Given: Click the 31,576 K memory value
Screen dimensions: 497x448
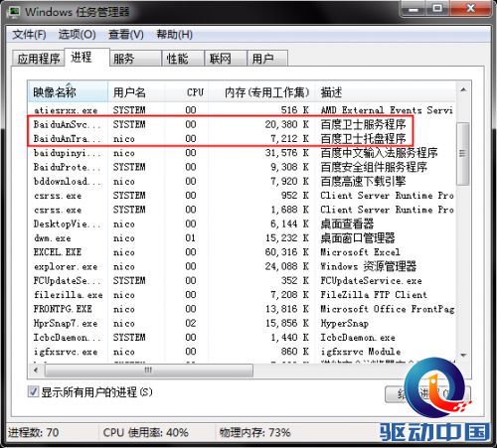Looking at the screenshot, I should 287,153.
